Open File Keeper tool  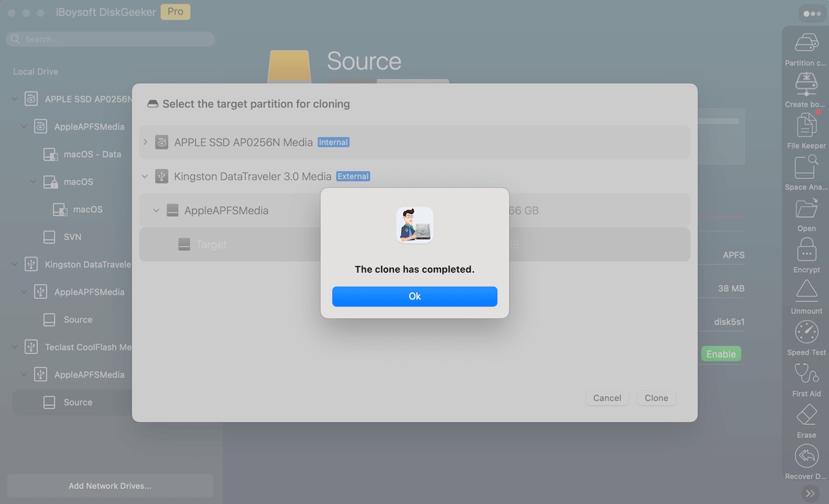806,125
